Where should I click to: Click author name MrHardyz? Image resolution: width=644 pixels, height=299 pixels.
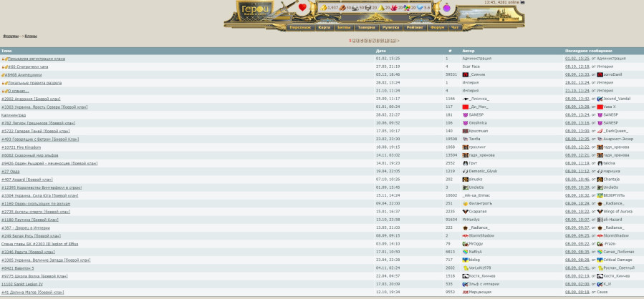[471, 220]
